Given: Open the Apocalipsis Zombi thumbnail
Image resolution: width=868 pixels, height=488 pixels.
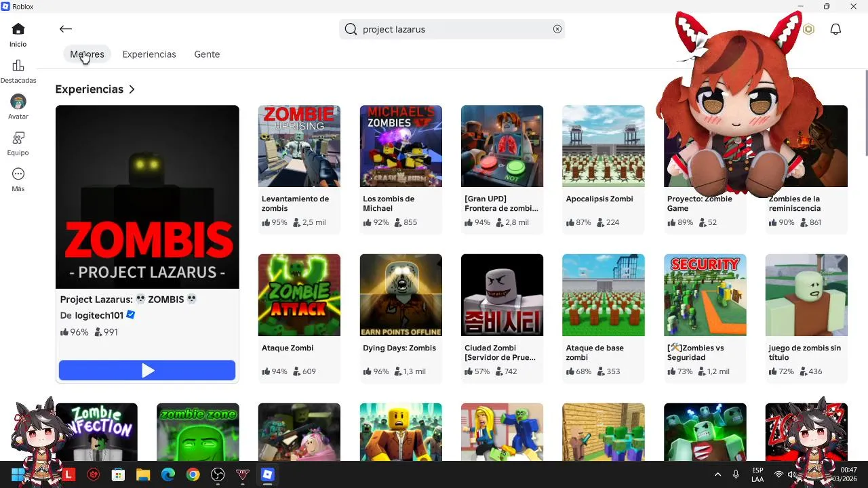Looking at the screenshot, I should point(604,146).
